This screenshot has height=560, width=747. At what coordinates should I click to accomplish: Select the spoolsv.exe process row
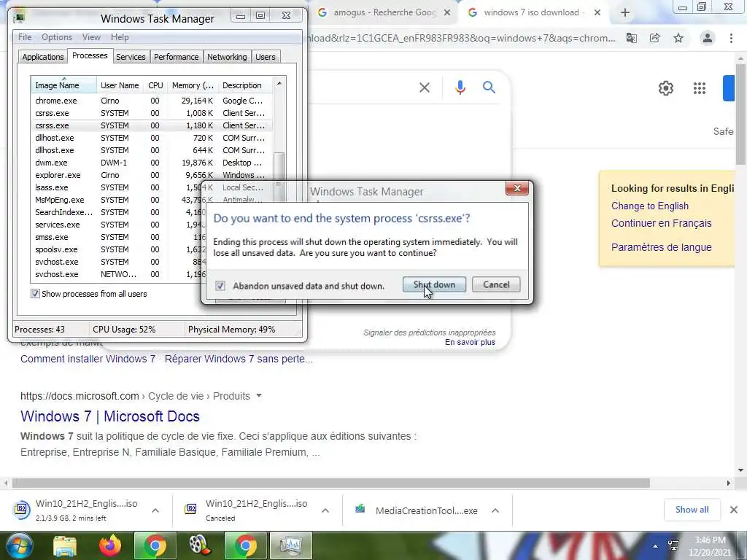pyautogui.click(x=117, y=249)
